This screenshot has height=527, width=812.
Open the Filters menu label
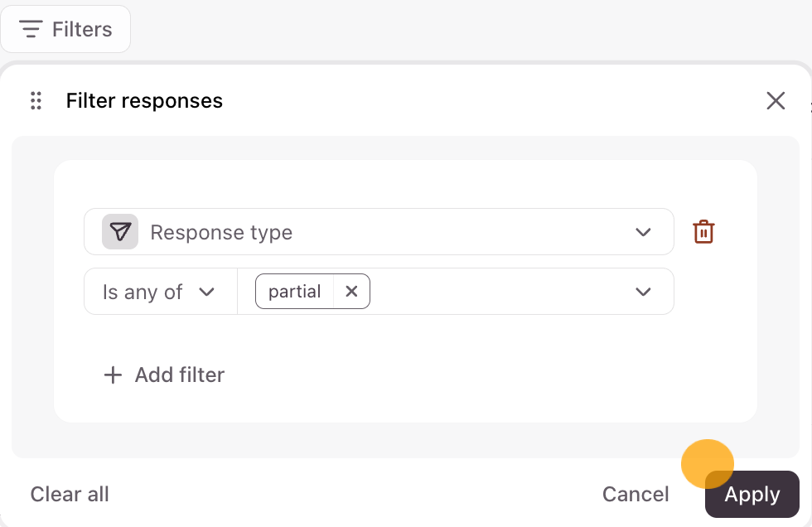coord(82,30)
